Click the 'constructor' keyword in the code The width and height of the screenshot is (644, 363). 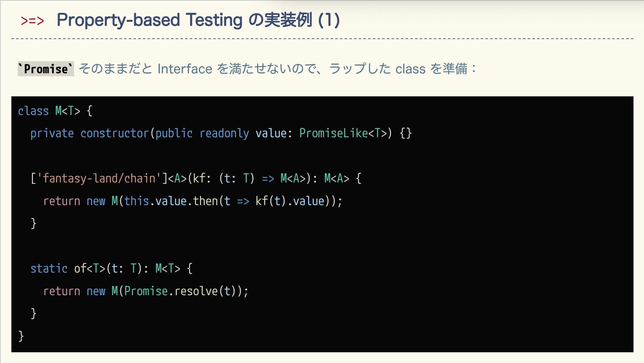tap(114, 134)
